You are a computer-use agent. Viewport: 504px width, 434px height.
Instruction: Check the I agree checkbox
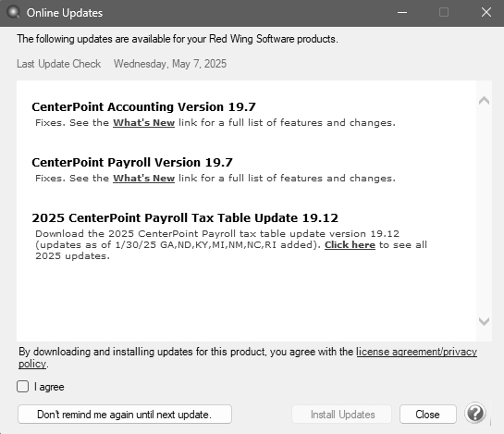22,387
